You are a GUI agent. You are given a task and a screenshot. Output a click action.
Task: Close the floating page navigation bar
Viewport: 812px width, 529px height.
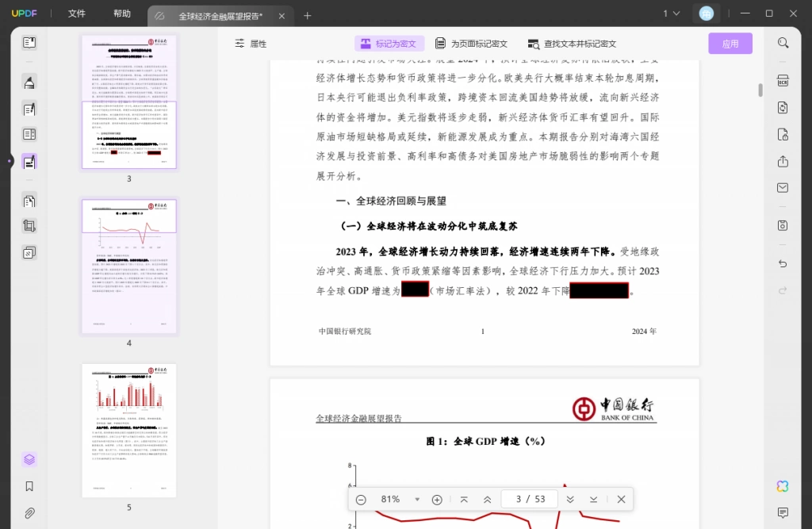(622, 500)
